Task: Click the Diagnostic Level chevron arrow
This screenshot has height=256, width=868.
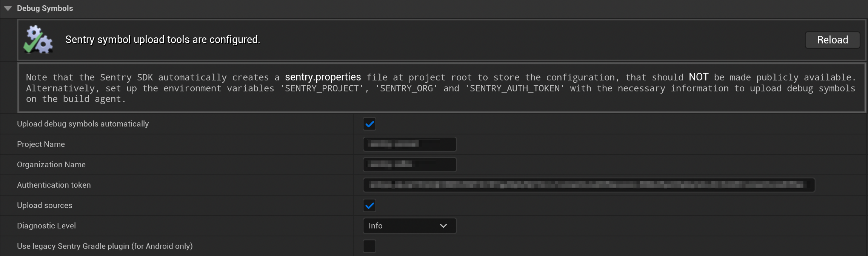Action: (x=444, y=225)
